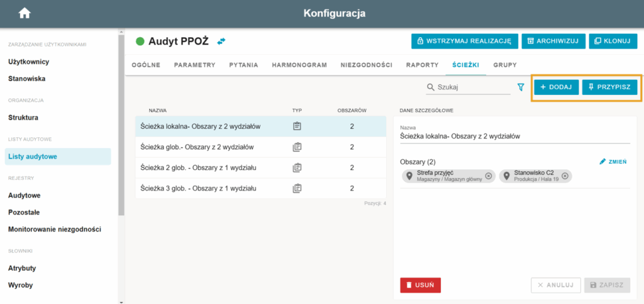This screenshot has height=304, width=644.
Task: Select row Ścieżka 2 glob. - Obszary z 1 wydziału
Action: [261, 167]
